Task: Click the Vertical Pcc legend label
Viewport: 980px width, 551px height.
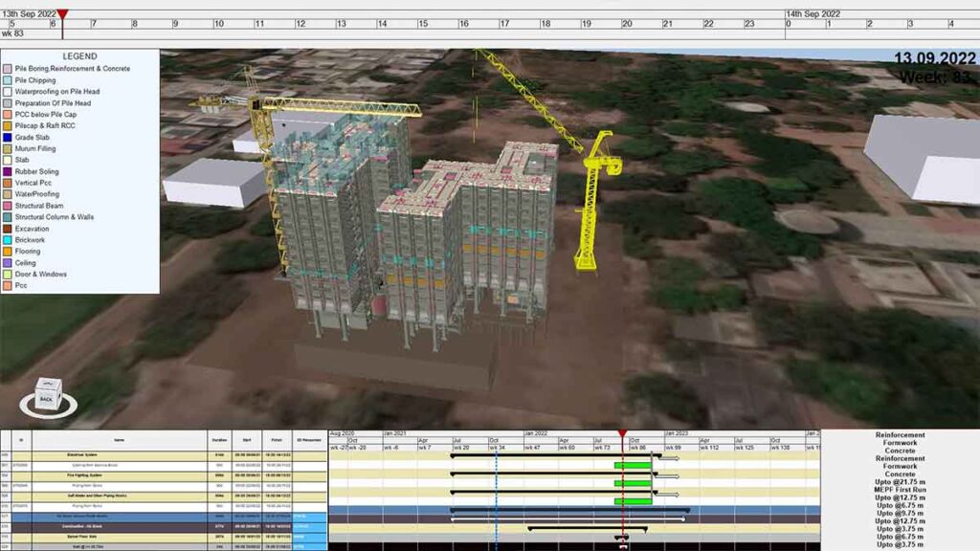Action: pyautogui.click(x=33, y=183)
